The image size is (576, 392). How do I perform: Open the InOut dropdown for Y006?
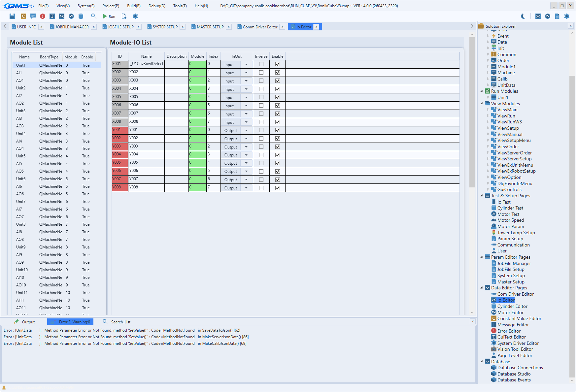pyautogui.click(x=246, y=171)
